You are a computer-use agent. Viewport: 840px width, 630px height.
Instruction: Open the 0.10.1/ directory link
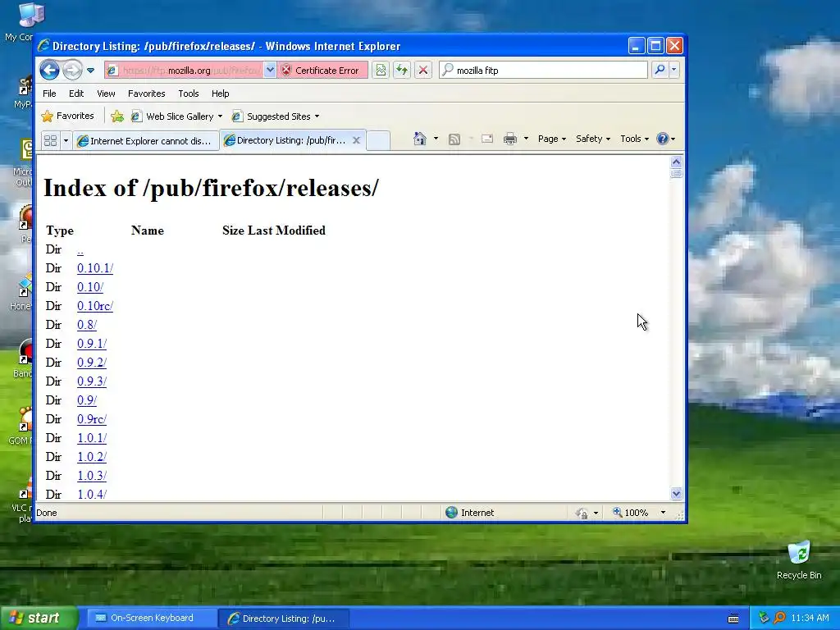(95, 268)
